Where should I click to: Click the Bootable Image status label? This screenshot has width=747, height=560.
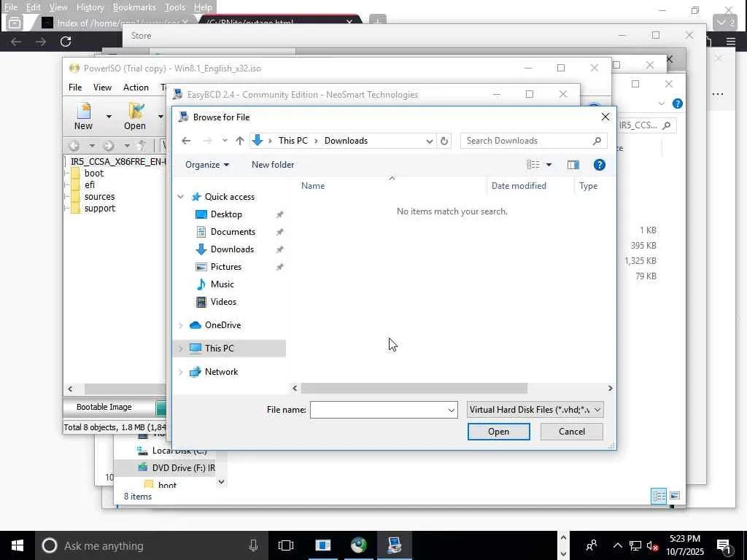pyautogui.click(x=104, y=407)
